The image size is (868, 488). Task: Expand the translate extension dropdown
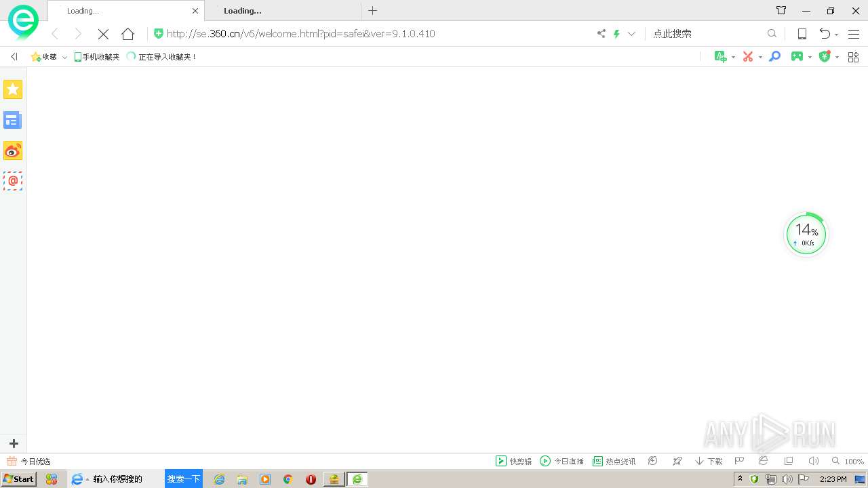coord(733,58)
